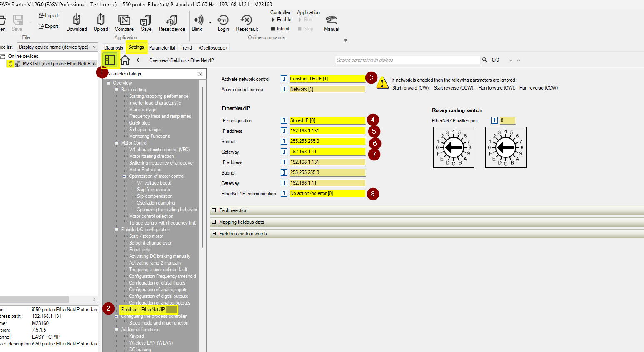Click info icon beside EtherNet/IP communication
Screen dimensions: 644x352
[284, 193]
